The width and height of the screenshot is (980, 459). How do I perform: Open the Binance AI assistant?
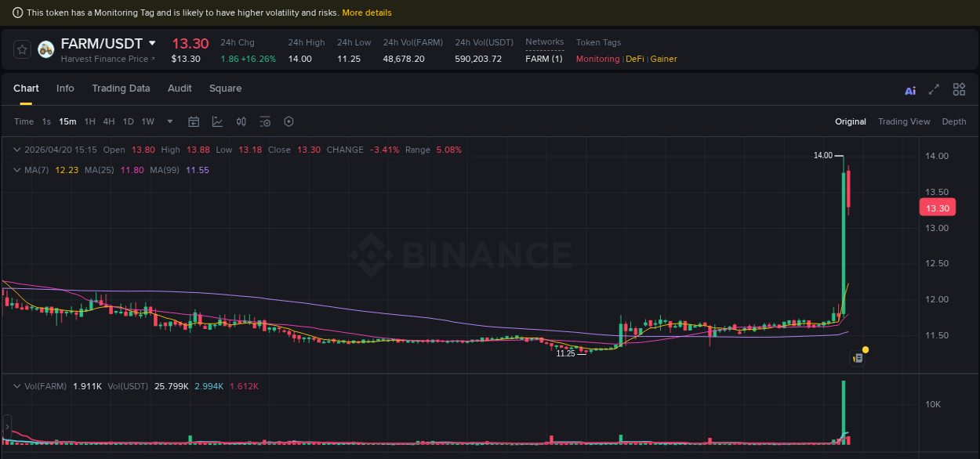point(909,89)
